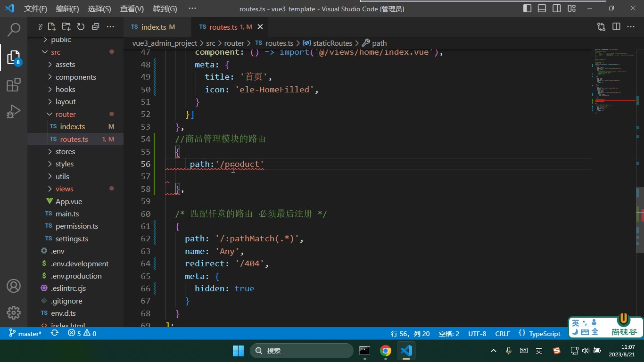Viewport: 644px width, 362px height.
Task: Open Run and Debug view
Action: tap(14, 112)
